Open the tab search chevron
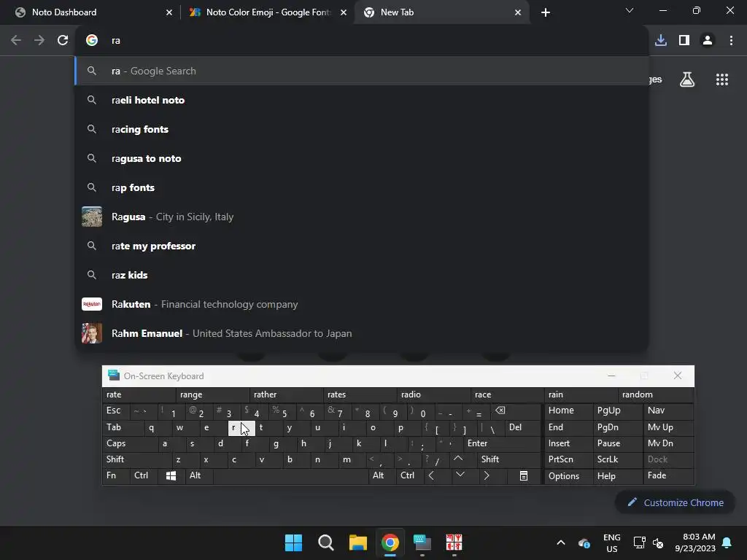747x560 pixels. pyautogui.click(x=630, y=10)
